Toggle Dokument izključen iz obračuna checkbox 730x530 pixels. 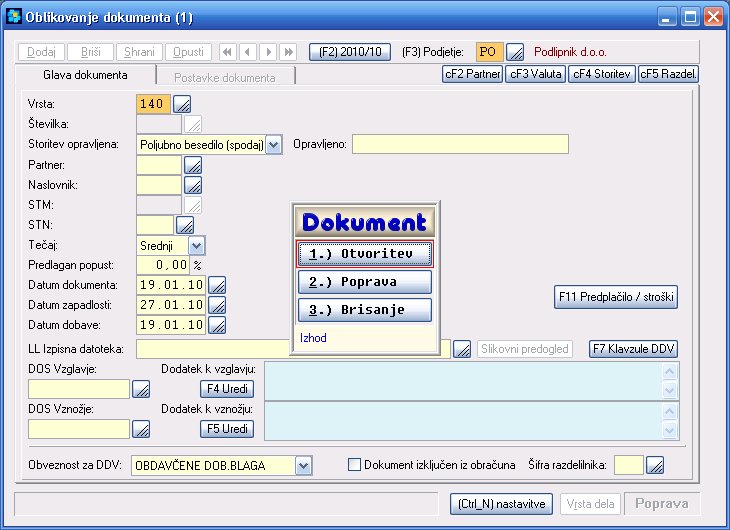click(354, 465)
